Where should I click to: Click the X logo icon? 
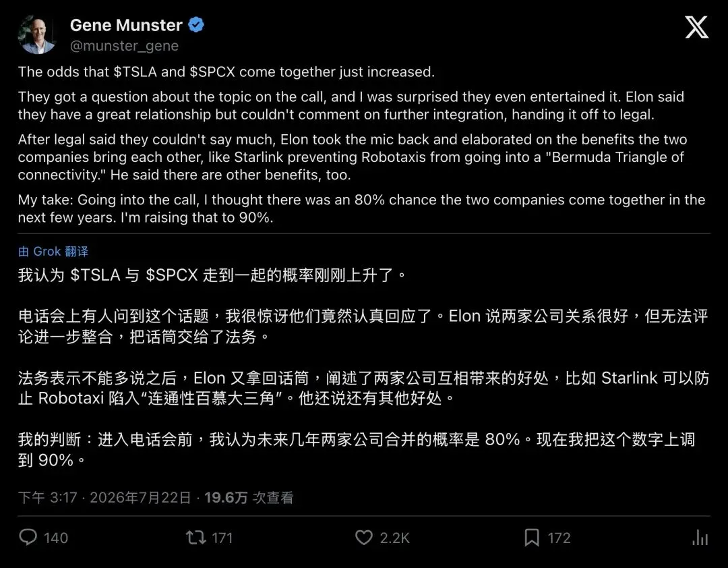click(696, 27)
